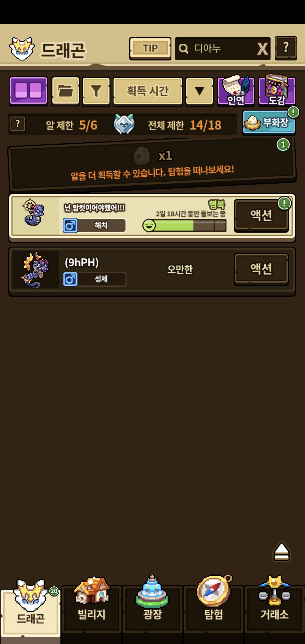This screenshot has height=644, width=305.
Task: Click the question mark beside 알 제한
Action: point(18,124)
